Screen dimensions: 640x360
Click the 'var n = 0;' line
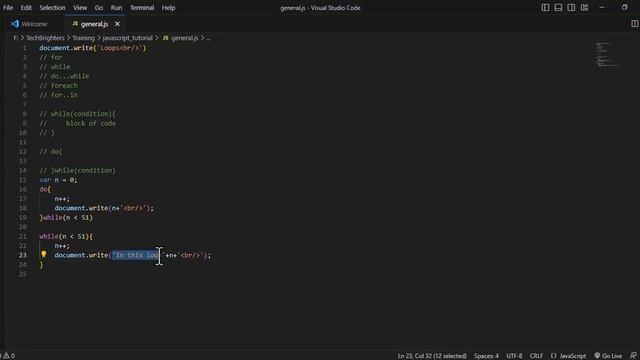click(x=58, y=180)
